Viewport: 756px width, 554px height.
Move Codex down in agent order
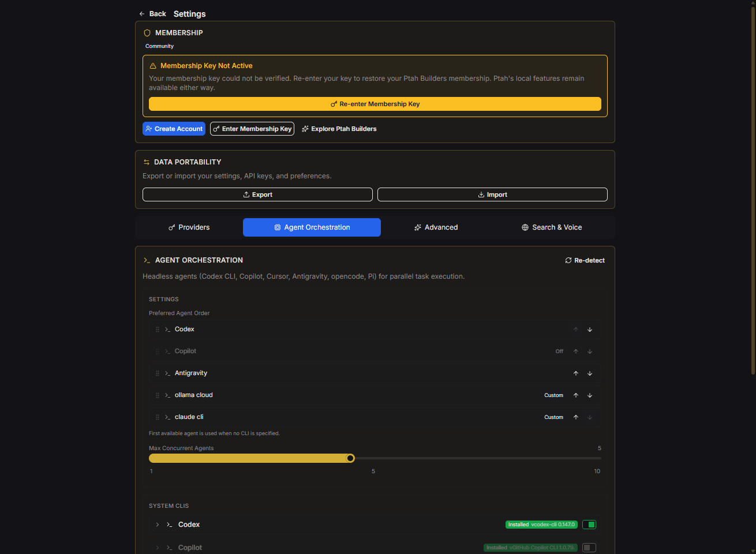(x=590, y=330)
